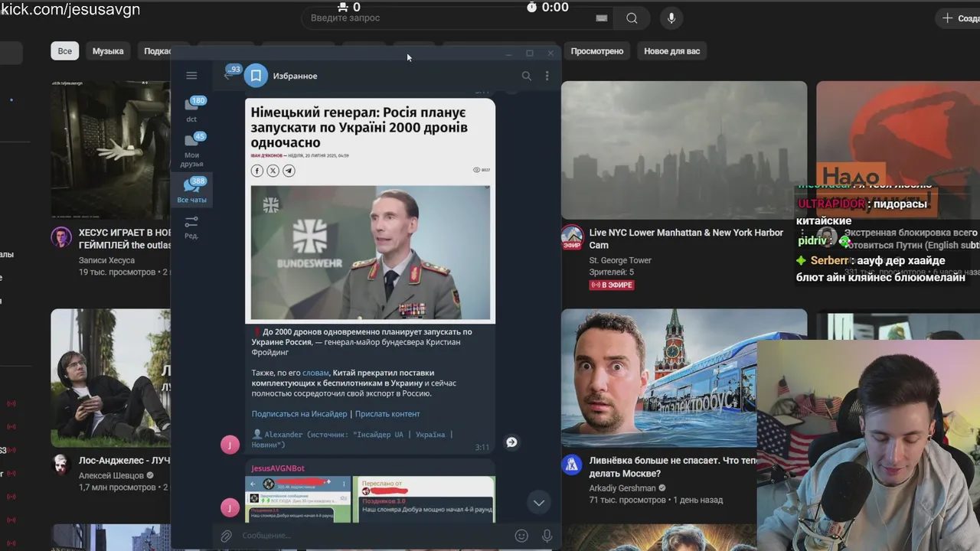Record voice message with Telegram microphone
Viewport: 980px width, 551px height.
coord(547,536)
